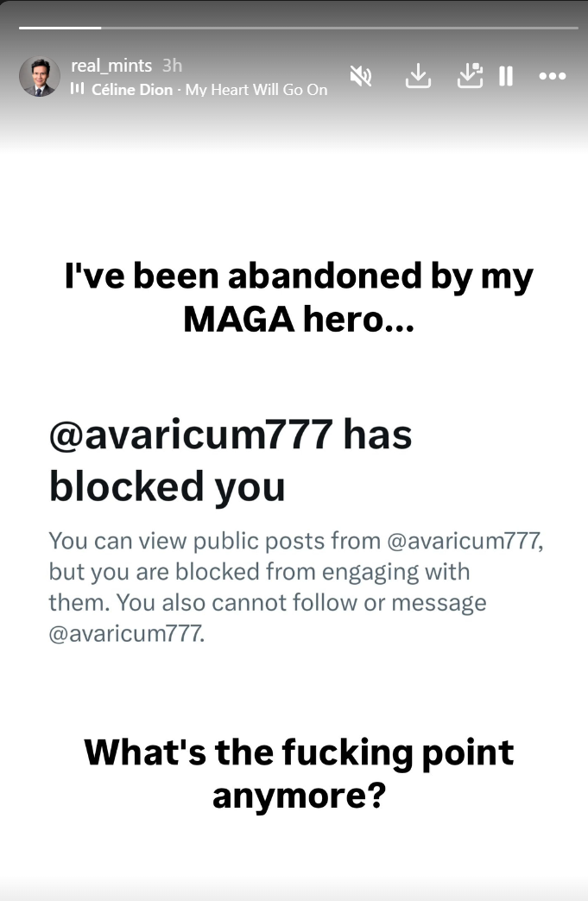Viewport: 588px width, 901px height.
Task: Click the final @avaricum777. at paragraph end
Action: point(127,633)
